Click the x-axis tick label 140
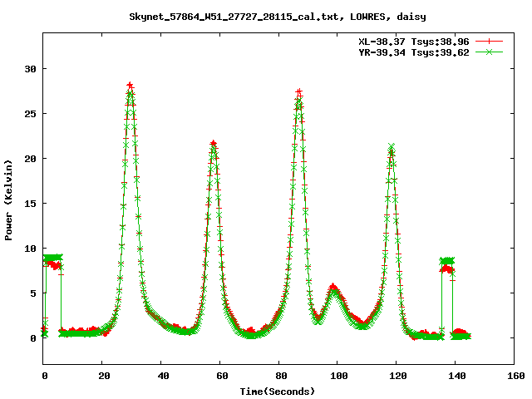The height and width of the screenshot is (399, 532). click(x=457, y=376)
